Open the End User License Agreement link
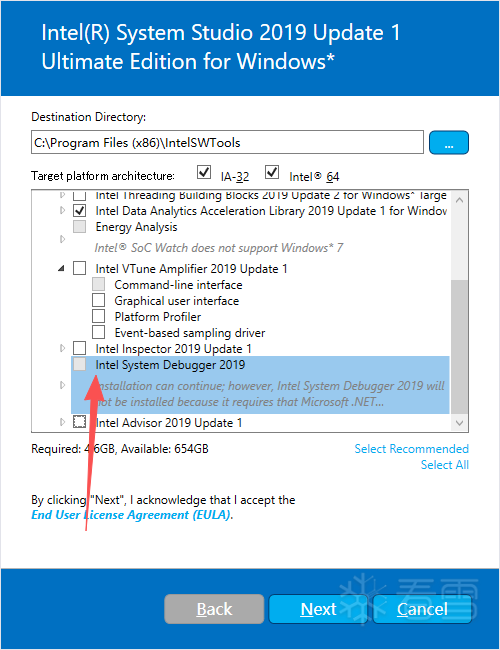The width and height of the screenshot is (500, 650). pos(132,515)
